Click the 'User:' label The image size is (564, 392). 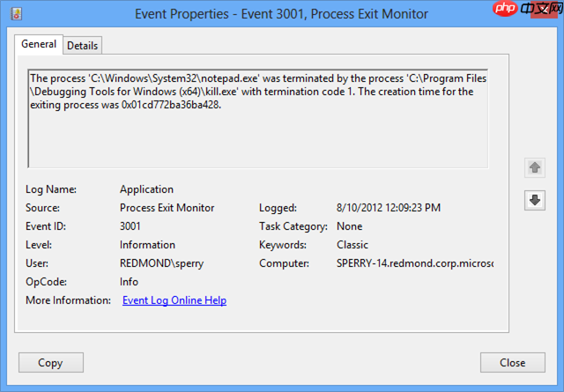click(x=37, y=263)
